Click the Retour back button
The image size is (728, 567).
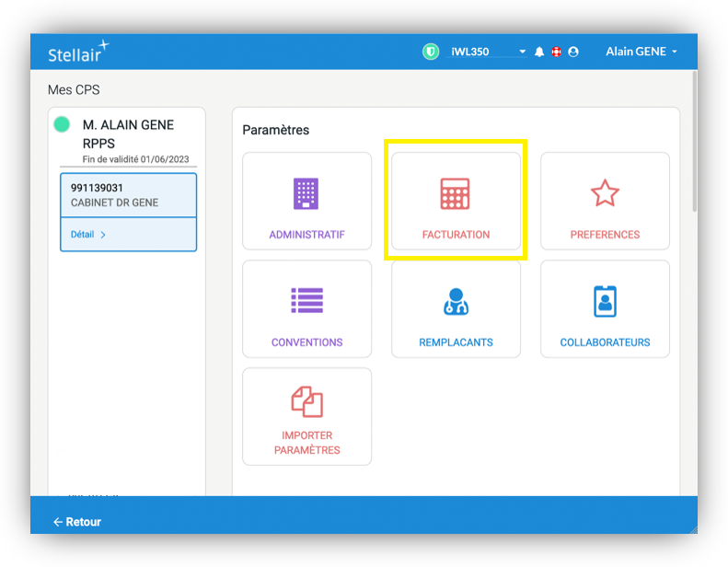(x=77, y=522)
